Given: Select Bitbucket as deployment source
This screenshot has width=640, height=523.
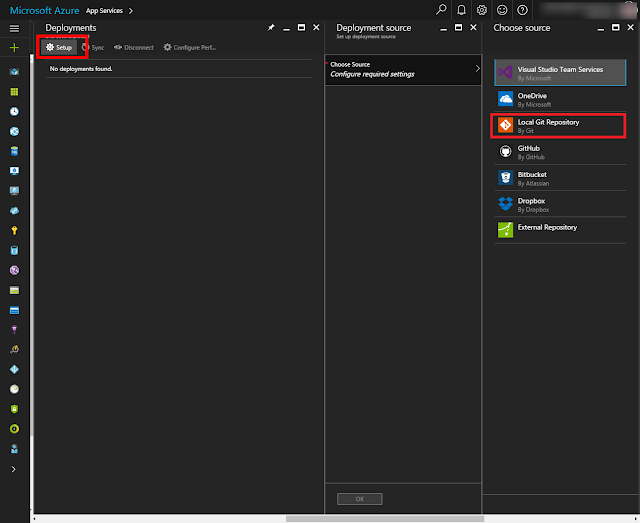Looking at the screenshot, I should click(x=560, y=178).
